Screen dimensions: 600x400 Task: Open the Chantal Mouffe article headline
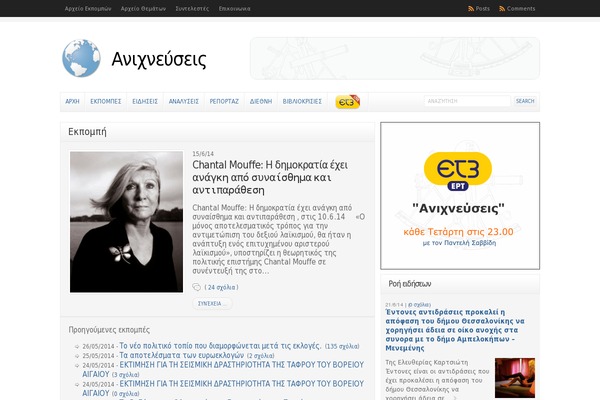coord(270,177)
